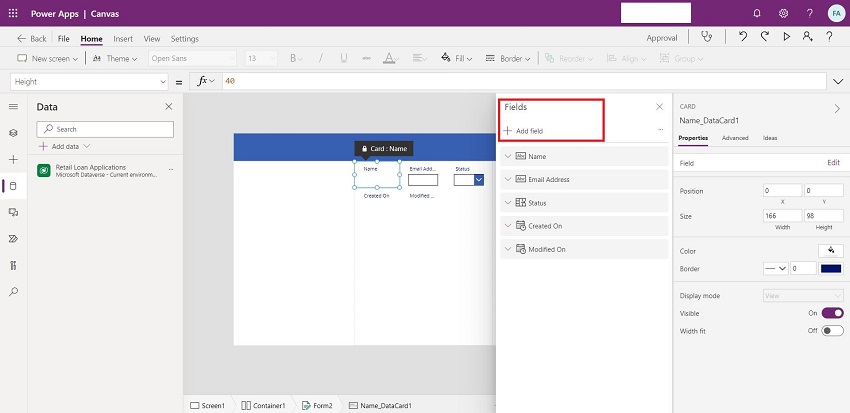
Task: Open the FA account avatar
Action: pos(836,13)
